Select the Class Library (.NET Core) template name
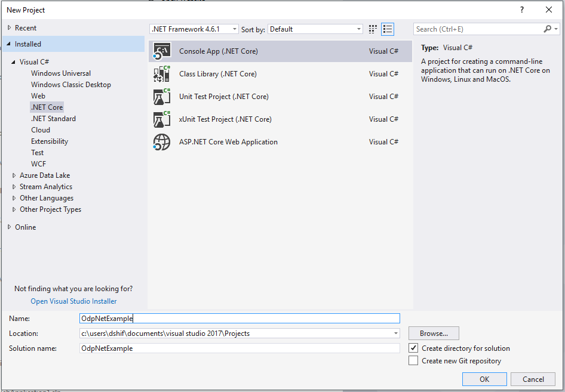Viewport: 565px width, 392px height. click(218, 74)
